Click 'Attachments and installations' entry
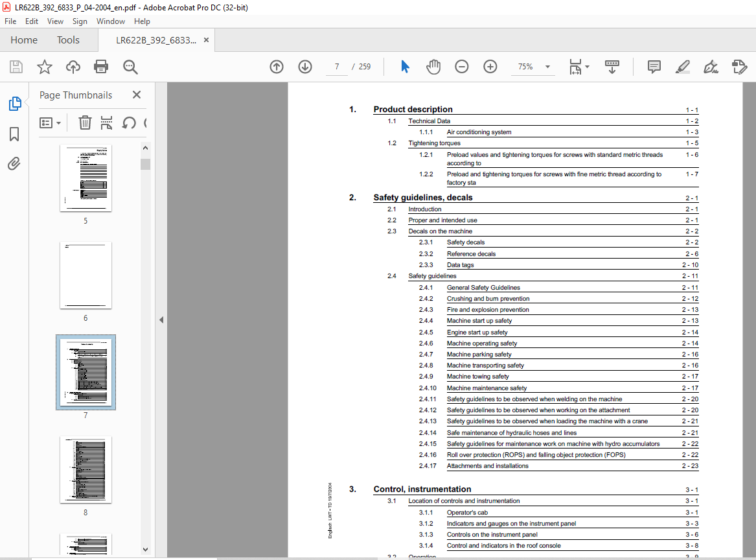The height and width of the screenshot is (560, 756). (x=487, y=466)
